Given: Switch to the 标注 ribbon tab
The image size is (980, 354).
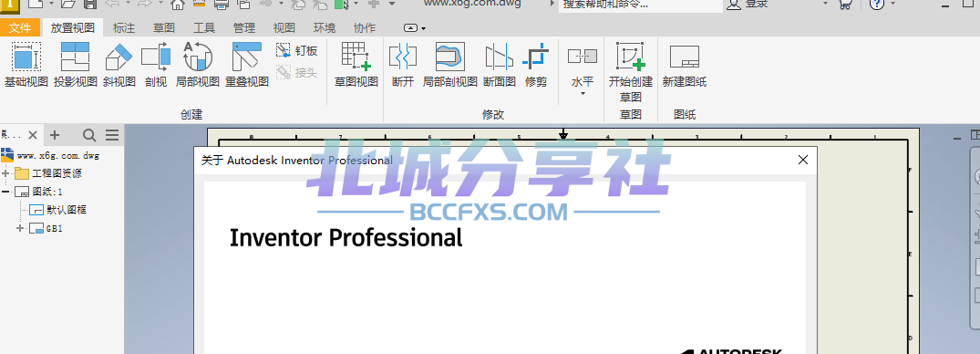Looking at the screenshot, I should (x=124, y=28).
